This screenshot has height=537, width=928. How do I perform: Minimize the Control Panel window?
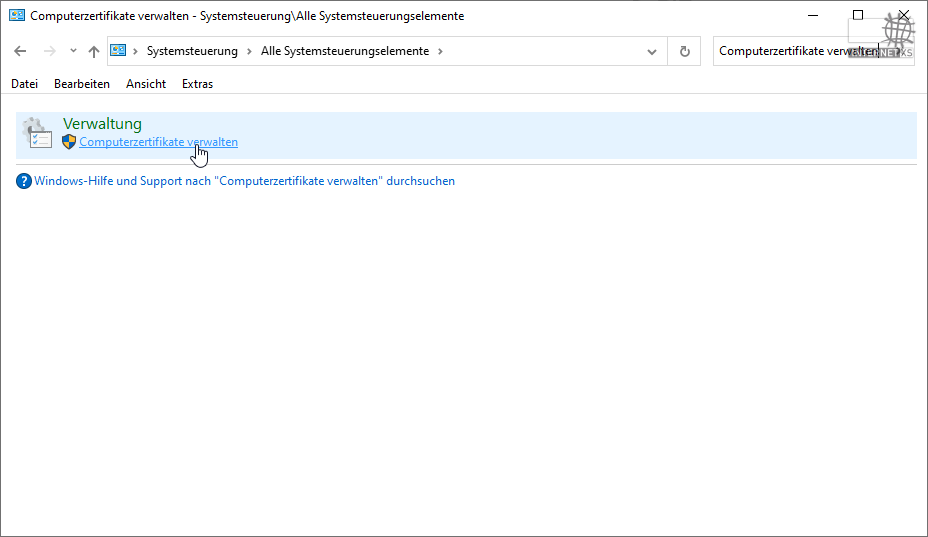813,15
